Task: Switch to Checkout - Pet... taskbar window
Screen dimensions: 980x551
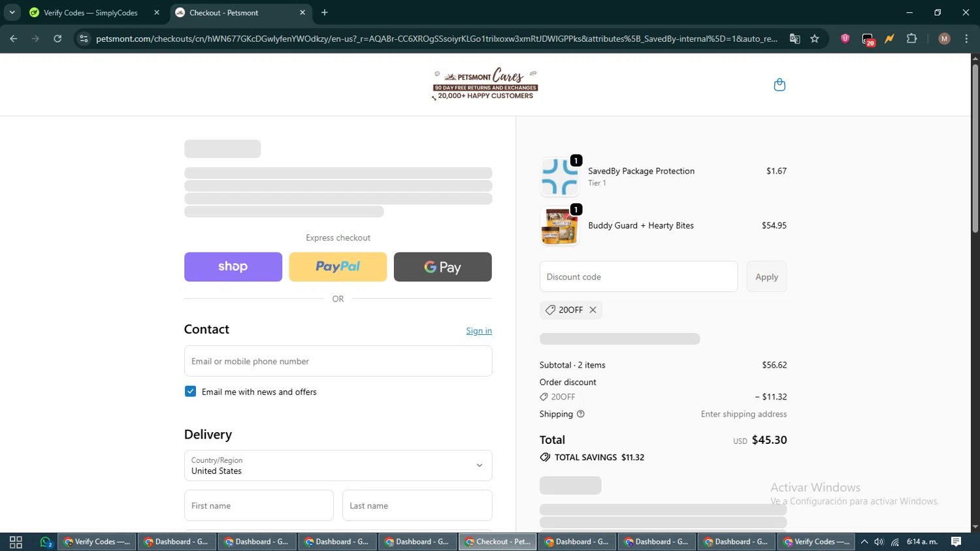Action: tap(498, 542)
